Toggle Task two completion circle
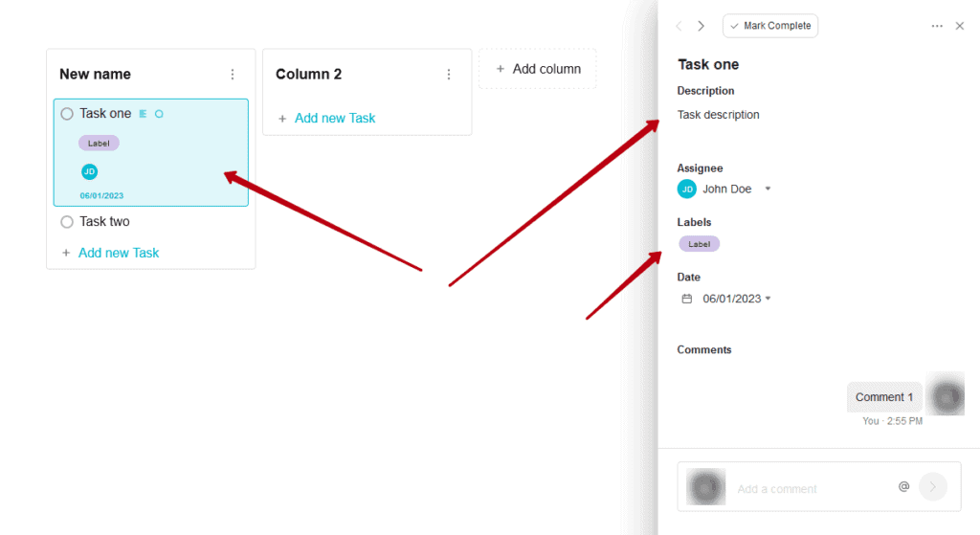This screenshot has height=535, width=980. pyautogui.click(x=67, y=222)
